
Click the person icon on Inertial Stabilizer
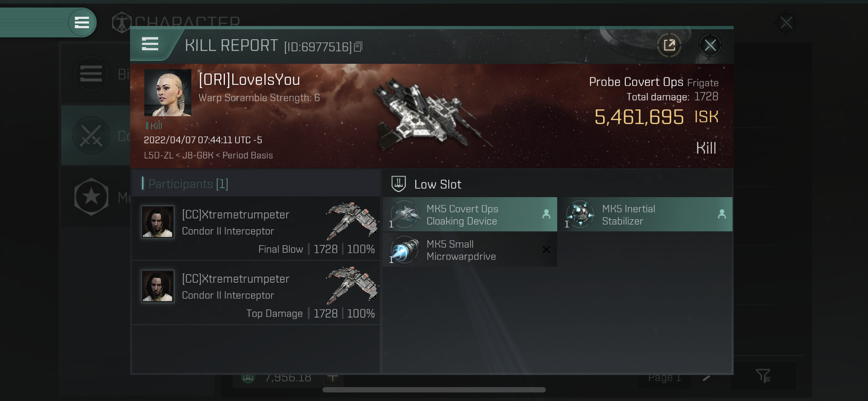[x=722, y=214]
